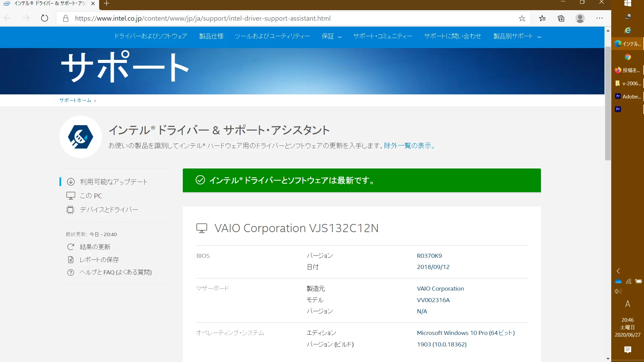Toggle the IME input mode A indicator
Image resolution: width=644 pixels, height=362 pixels.
pyautogui.click(x=627, y=304)
